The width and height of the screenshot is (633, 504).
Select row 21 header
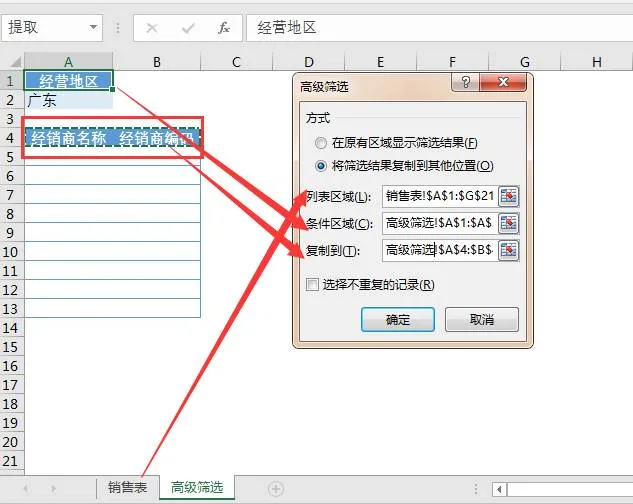[x=12, y=461]
